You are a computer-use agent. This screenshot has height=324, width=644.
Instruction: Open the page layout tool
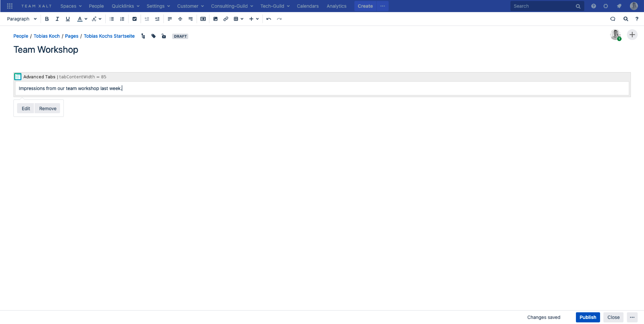click(x=203, y=19)
